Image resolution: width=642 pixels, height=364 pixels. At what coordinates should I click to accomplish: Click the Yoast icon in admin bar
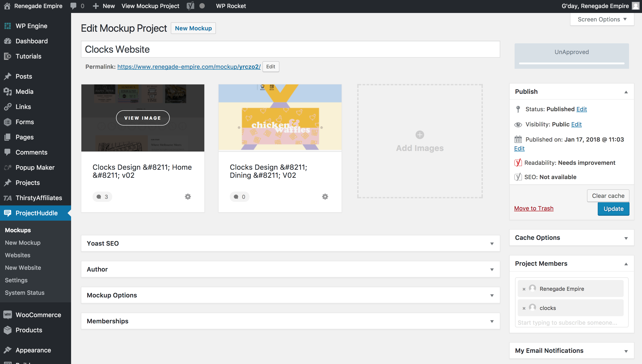click(x=190, y=6)
